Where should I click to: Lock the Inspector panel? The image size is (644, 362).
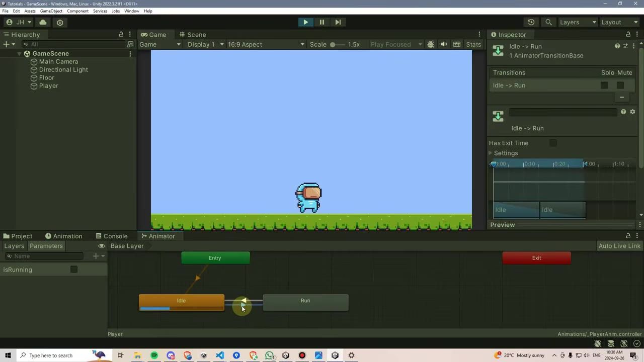click(x=628, y=35)
